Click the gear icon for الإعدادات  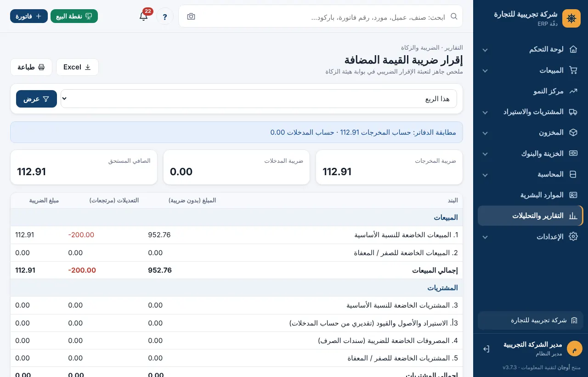coord(573,236)
